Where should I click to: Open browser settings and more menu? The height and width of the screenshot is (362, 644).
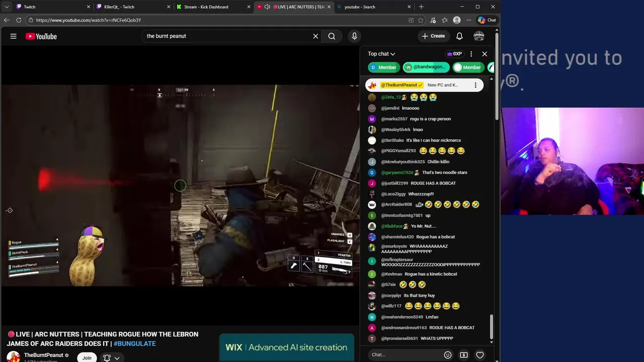(469, 20)
